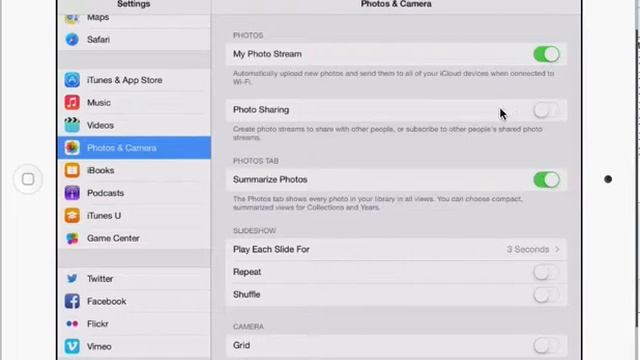This screenshot has height=360, width=640.
Task: Open Flickr settings row
Action: tap(134, 324)
